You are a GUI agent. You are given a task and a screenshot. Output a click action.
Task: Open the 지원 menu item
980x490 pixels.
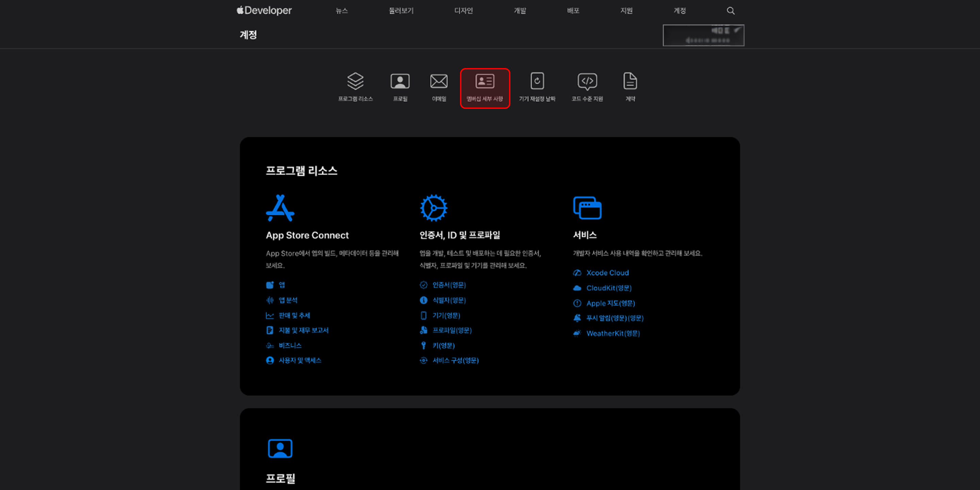pyautogui.click(x=626, y=11)
